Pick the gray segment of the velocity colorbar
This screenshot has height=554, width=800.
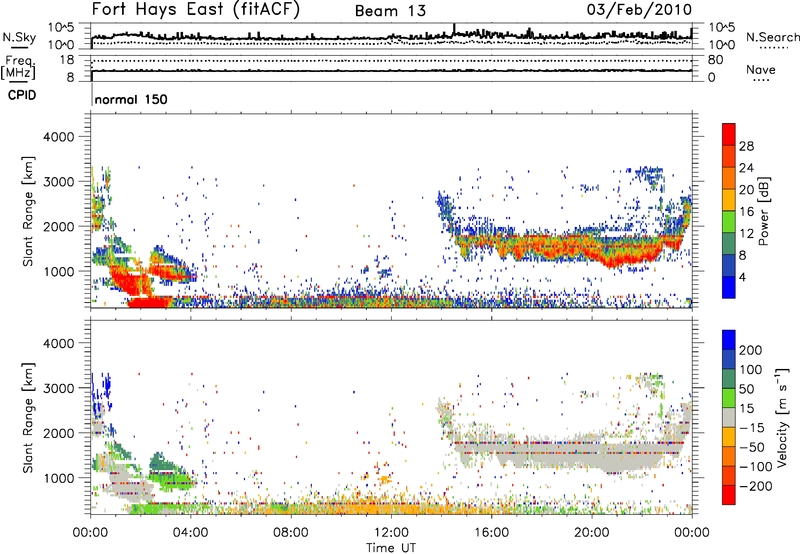click(729, 418)
